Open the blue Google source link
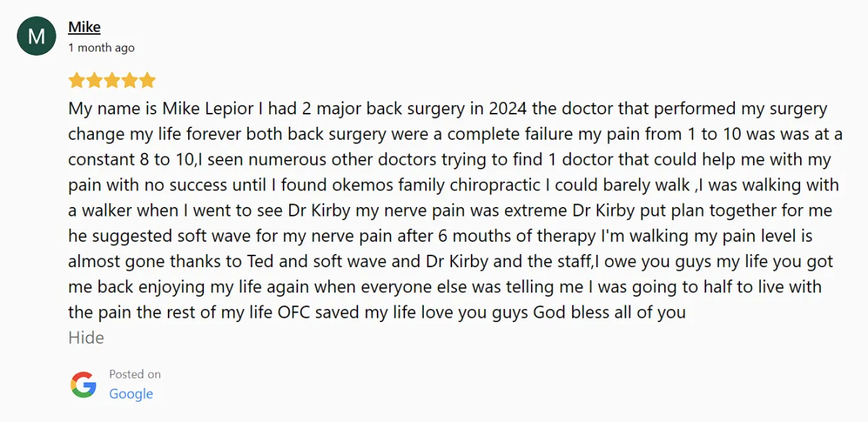 [131, 394]
